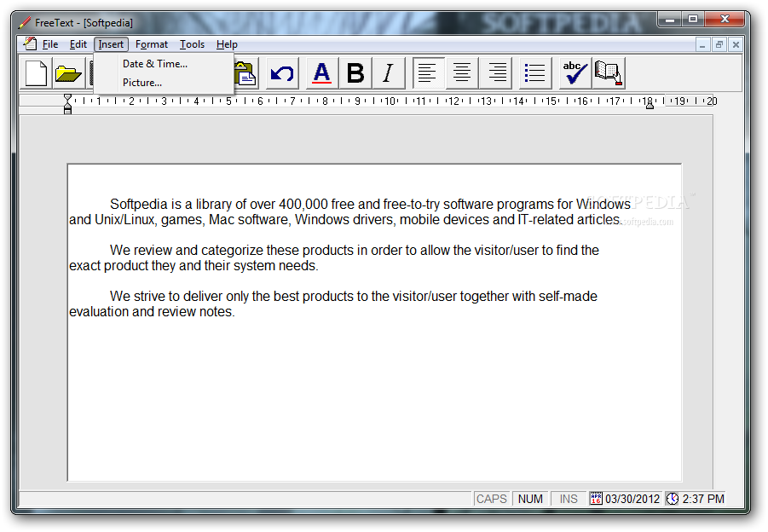Screen dimensions: 768x532
Task: Click the document icon beside File menu
Action: click(x=30, y=43)
